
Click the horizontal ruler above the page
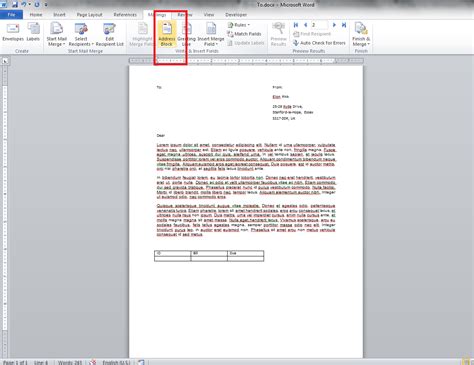tap(246, 61)
